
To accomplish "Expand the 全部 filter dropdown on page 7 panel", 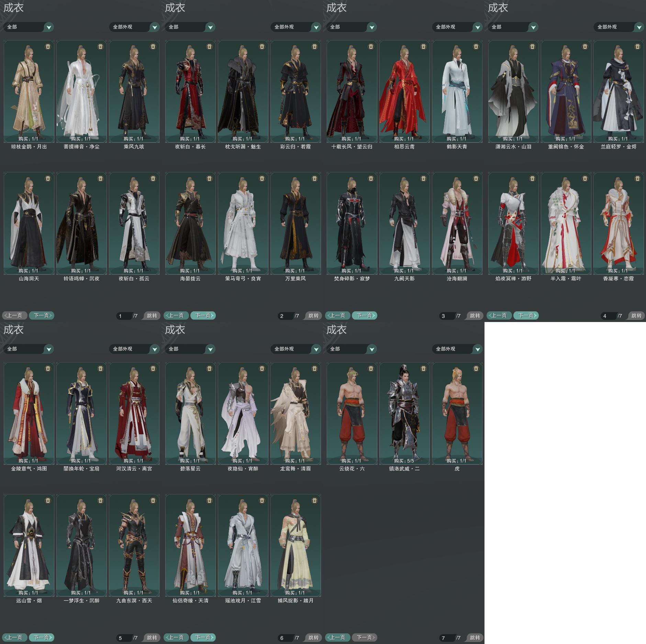I will (x=352, y=349).
